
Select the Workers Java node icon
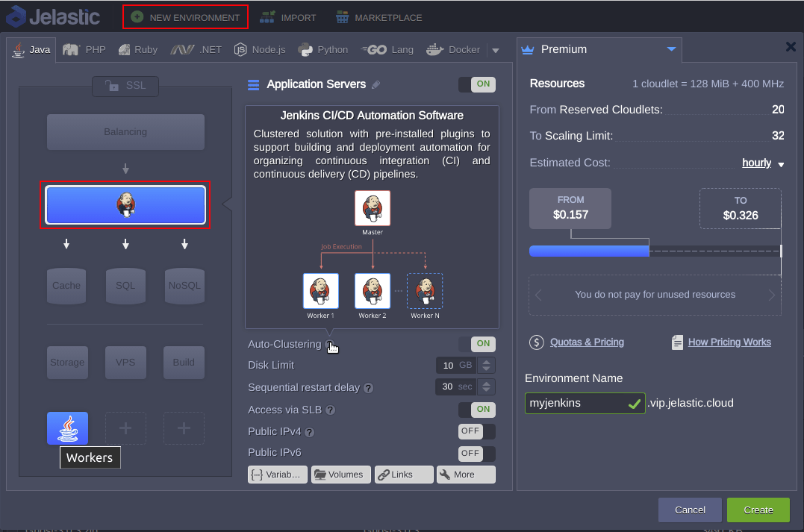coord(68,428)
